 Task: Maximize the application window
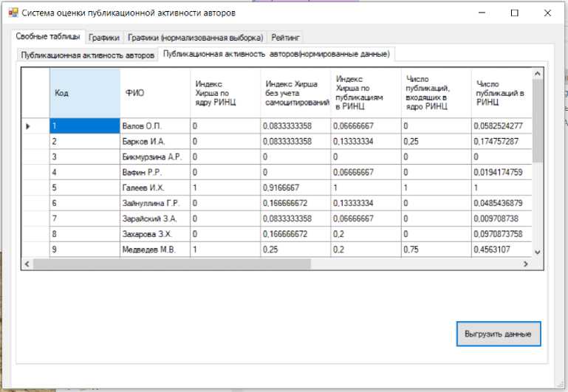pyautogui.click(x=514, y=13)
